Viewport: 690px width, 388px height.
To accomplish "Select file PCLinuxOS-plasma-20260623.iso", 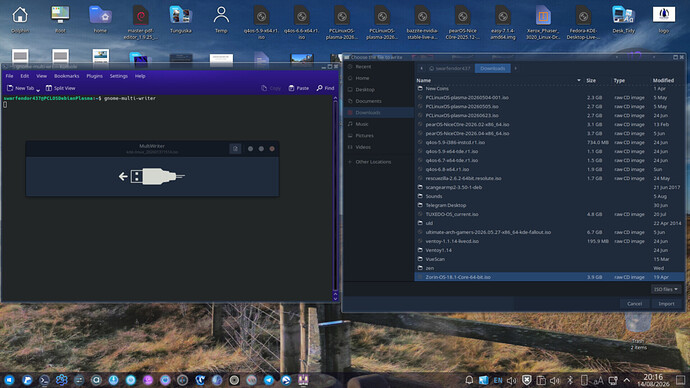I will 550,115.
